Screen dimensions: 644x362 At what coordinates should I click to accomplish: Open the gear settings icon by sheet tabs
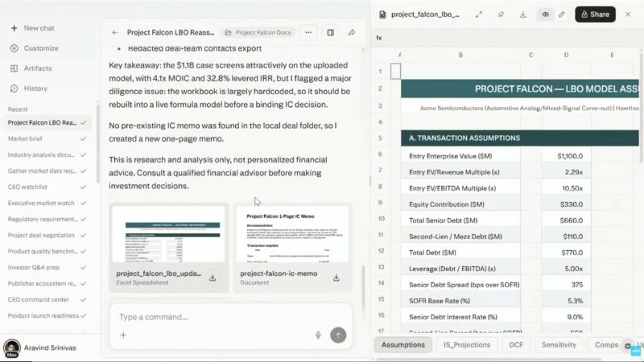628,346
